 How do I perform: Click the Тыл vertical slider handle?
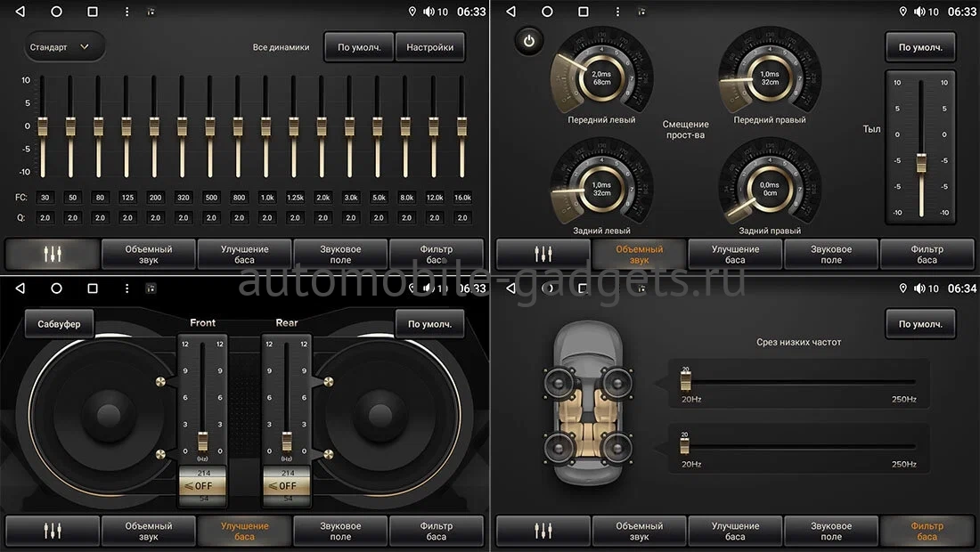[921, 160]
